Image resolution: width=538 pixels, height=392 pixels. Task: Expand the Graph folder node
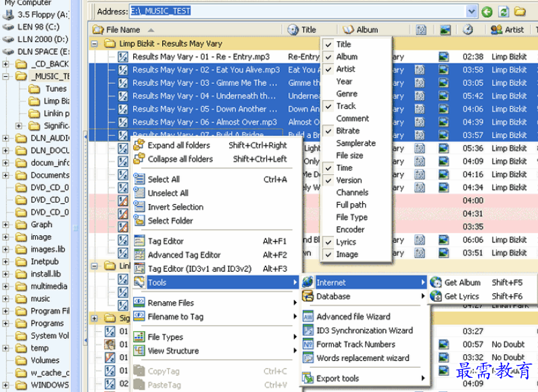pyautogui.click(x=5, y=224)
